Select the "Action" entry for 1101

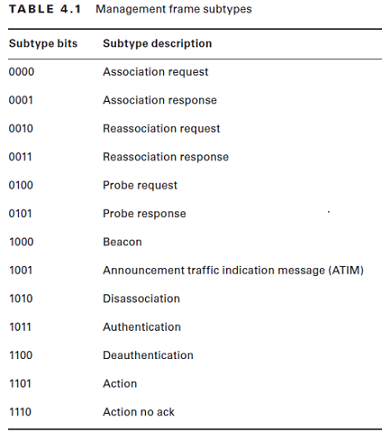tap(120, 384)
